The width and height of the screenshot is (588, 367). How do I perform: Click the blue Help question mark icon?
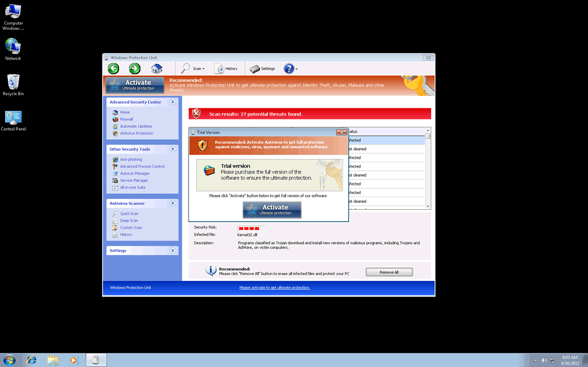pos(289,69)
